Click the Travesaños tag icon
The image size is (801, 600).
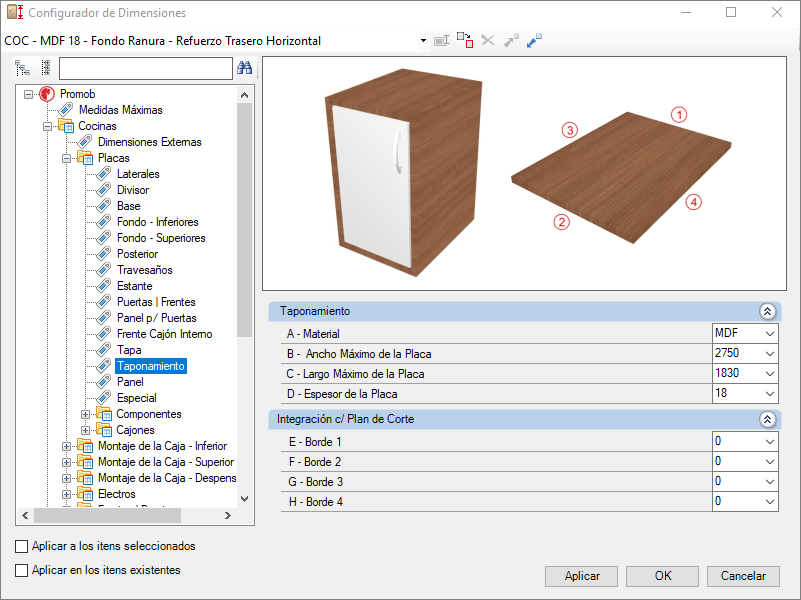[x=104, y=270]
